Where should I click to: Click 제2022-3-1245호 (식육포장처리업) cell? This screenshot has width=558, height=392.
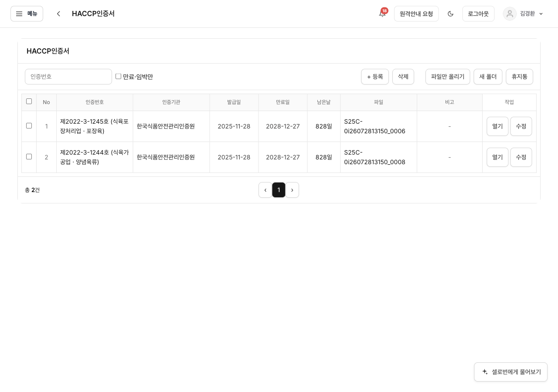(95, 126)
